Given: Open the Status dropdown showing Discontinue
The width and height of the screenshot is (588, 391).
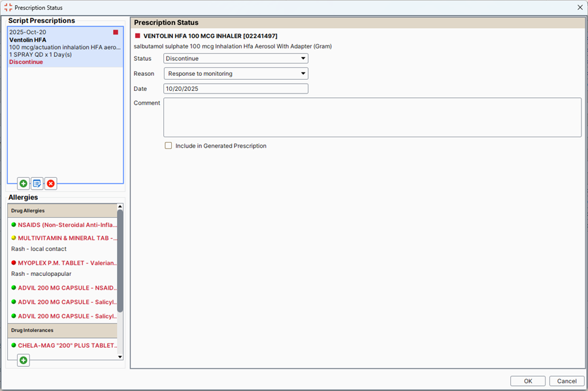Looking at the screenshot, I should tap(235, 58).
